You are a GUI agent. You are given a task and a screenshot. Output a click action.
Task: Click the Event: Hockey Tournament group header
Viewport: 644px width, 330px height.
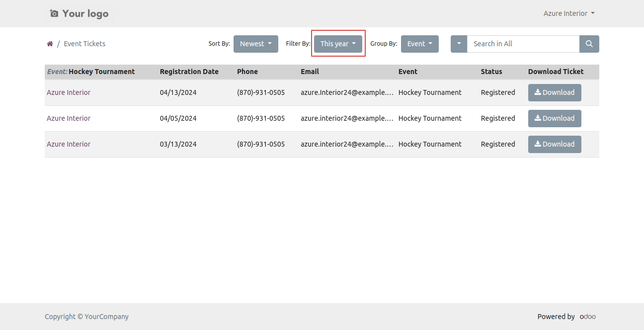tap(91, 72)
